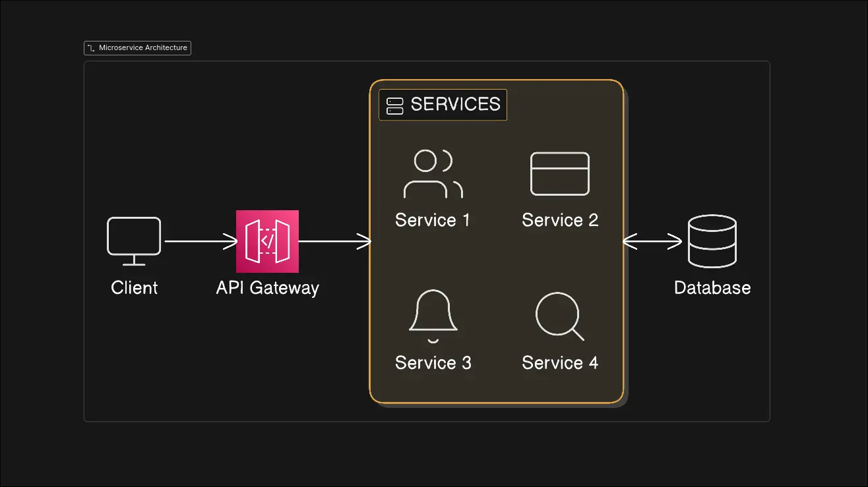The image size is (868, 487).
Task: Click the Client text label
Action: click(x=135, y=288)
